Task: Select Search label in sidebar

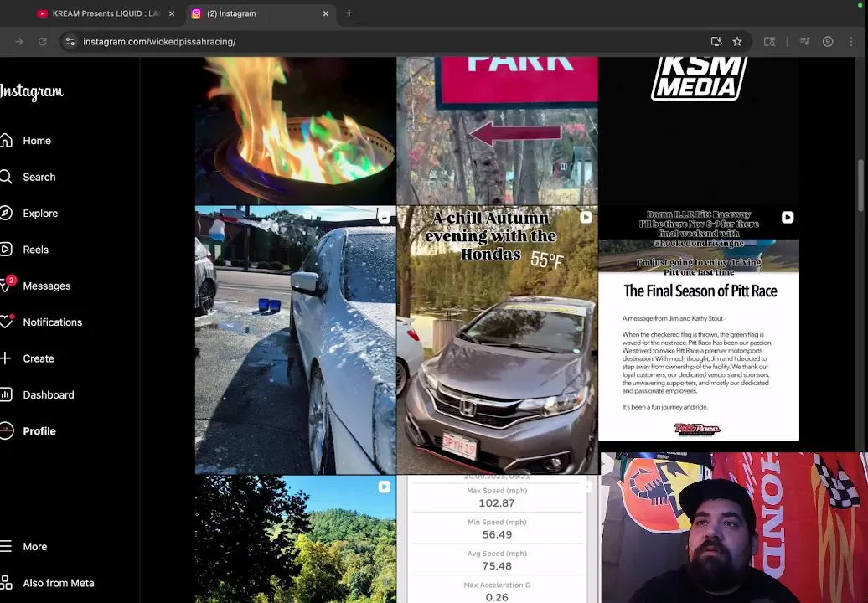Action: pos(39,177)
